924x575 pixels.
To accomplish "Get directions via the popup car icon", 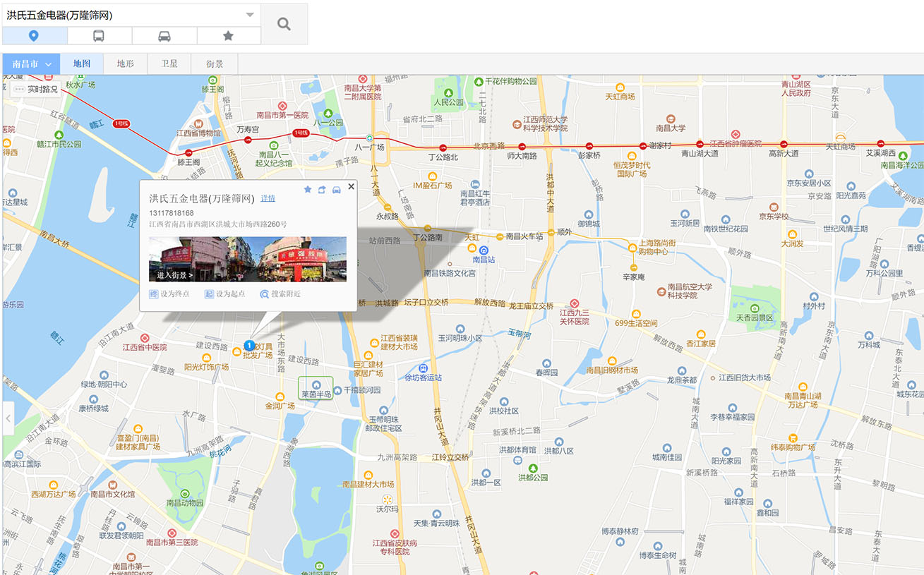I will click(x=336, y=188).
